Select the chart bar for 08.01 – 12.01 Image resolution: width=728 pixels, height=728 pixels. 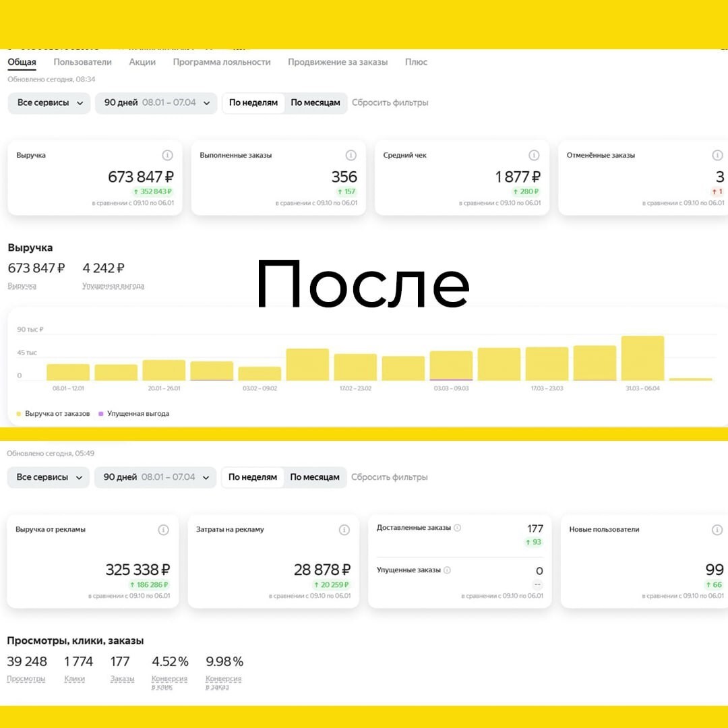click(x=68, y=372)
